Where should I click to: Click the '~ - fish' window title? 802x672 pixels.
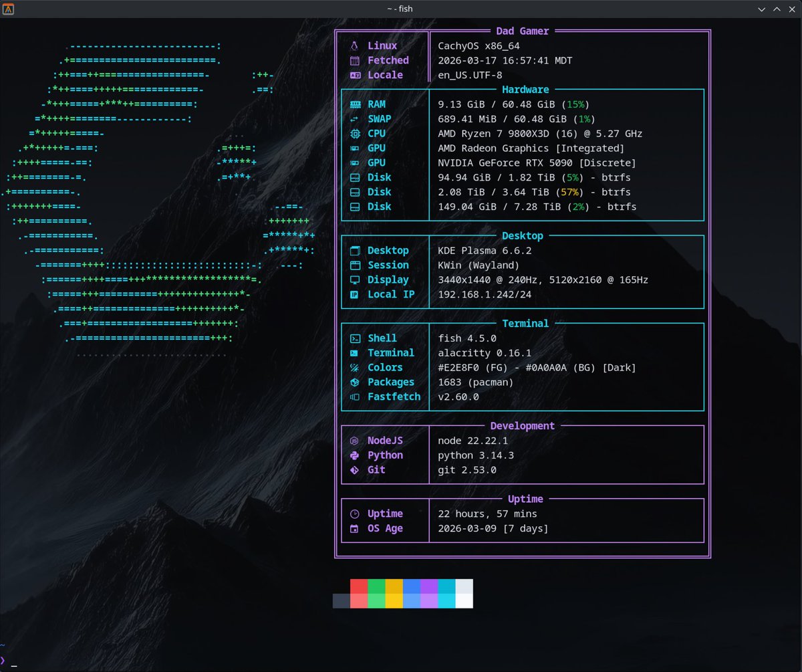[400, 9]
